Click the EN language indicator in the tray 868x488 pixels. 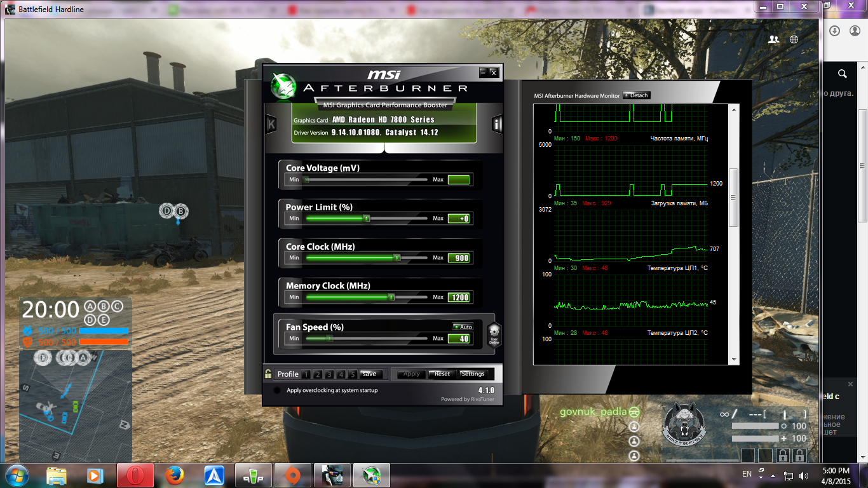point(747,474)
